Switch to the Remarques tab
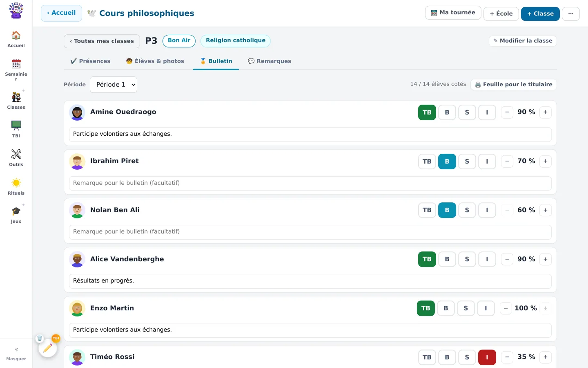The image size is (588, 368). (269, 61)
